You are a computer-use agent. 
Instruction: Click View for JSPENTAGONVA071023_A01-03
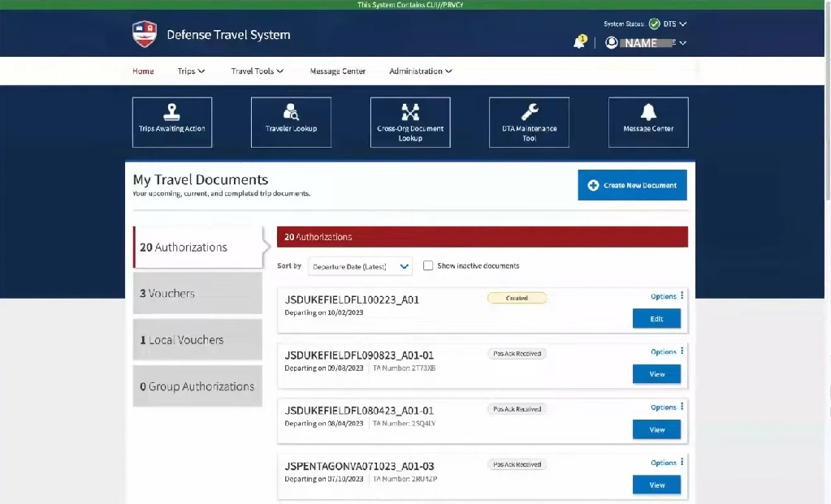click(x=656, y=485)
